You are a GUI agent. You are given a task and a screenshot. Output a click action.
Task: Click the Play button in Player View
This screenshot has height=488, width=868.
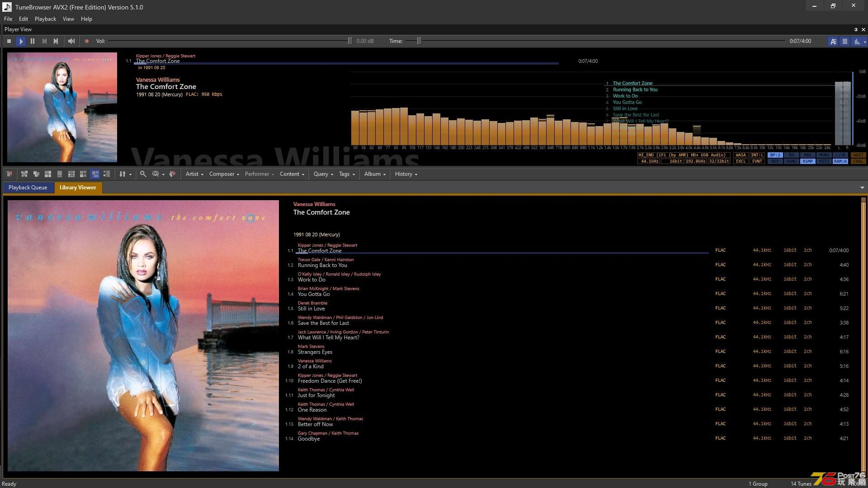click(21, 41)
